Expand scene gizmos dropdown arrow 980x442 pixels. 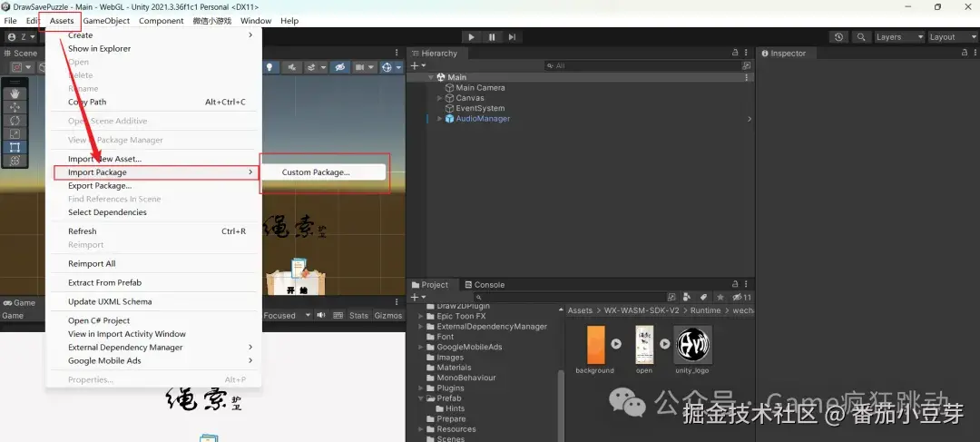click(x=398, y=67)
